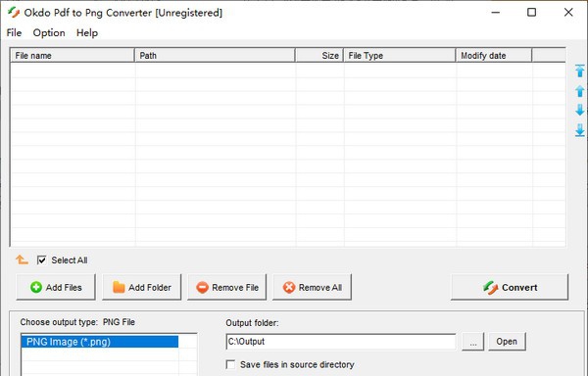This screenshot has height=376, width=588.
Task: Move selected file down one position
Action: 580,110
